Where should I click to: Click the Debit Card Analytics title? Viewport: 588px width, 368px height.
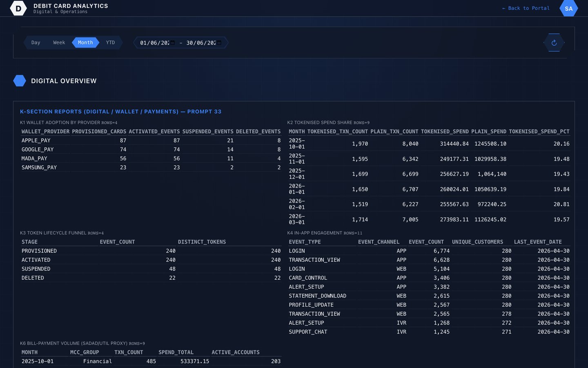(71, 6)
